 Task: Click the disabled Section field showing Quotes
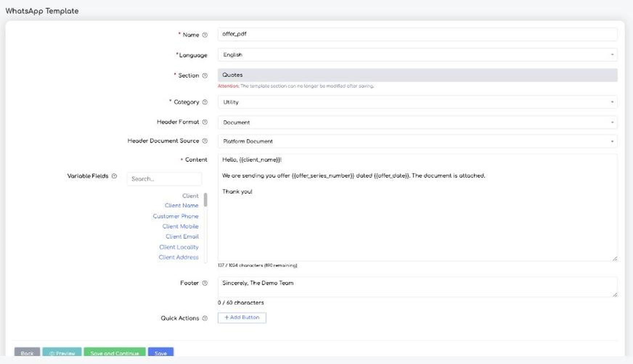[x=417, y=75]
